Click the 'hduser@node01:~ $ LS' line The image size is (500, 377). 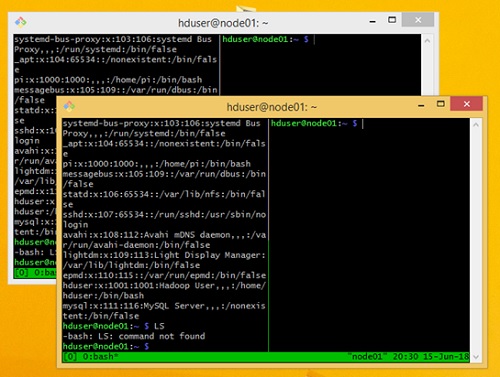coord(113,326)
